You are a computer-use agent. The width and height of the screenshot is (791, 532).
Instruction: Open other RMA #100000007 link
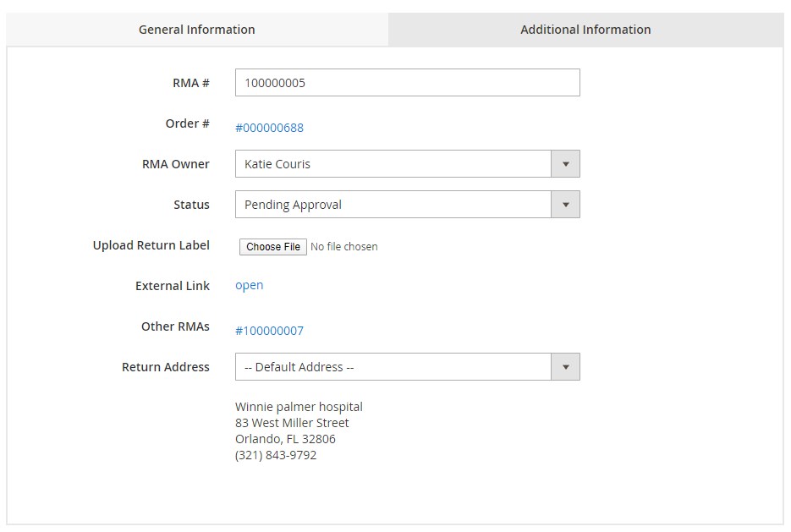269,331
